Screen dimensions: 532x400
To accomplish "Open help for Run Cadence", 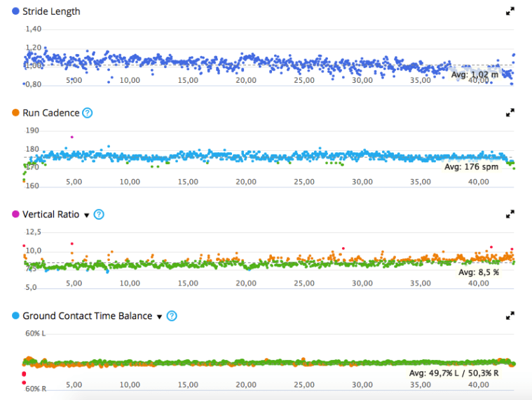I will pos(88,113).
